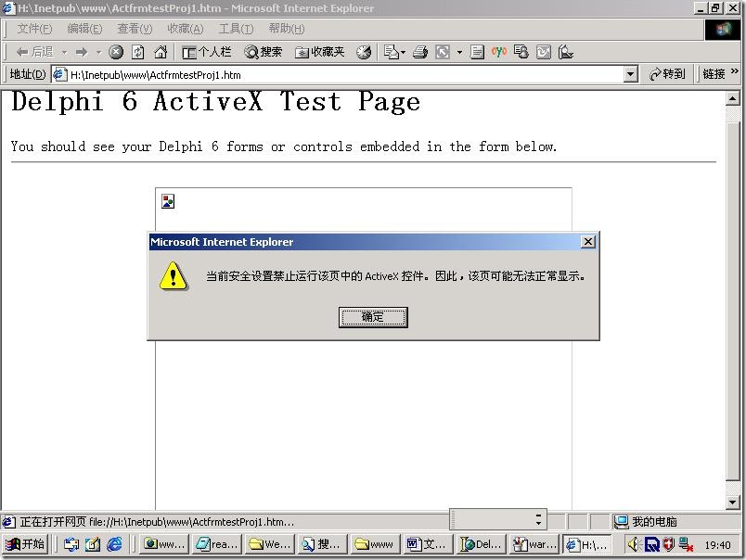This screenshot has width=746, height=560.
Task: Click the 开始 Start button
Action: tap(26, 544)
